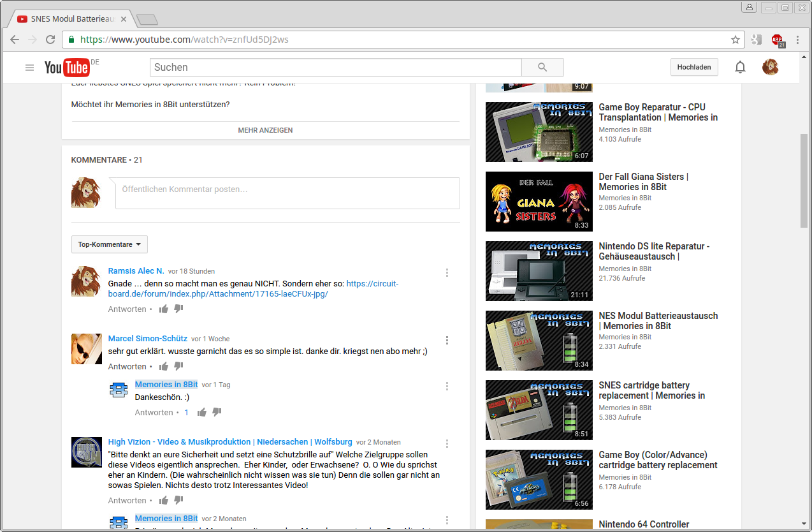Image resolution: width=812 pixels, height=532 pixels.
Task: Like Ramsis Alec N.'s comment
Action: (x=164, y=309)
